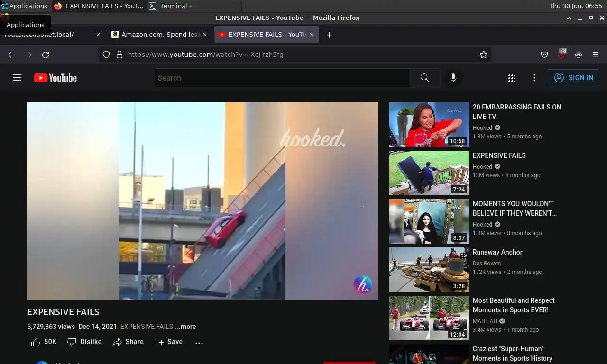The height and width of the screenshot is (364, 607).
Task: Open the Pocket save icon
Action: point(544,55)
